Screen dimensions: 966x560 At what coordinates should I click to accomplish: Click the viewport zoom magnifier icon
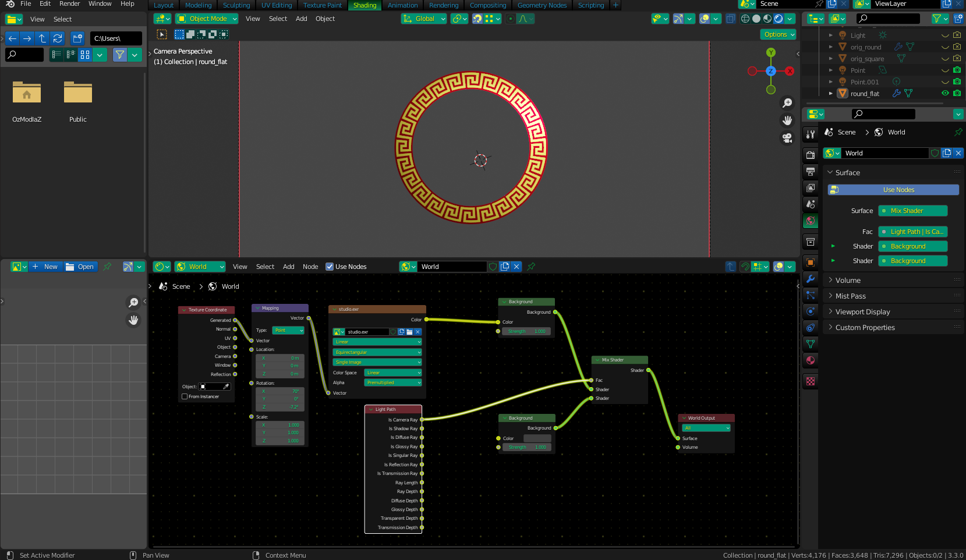coord(787,103)
